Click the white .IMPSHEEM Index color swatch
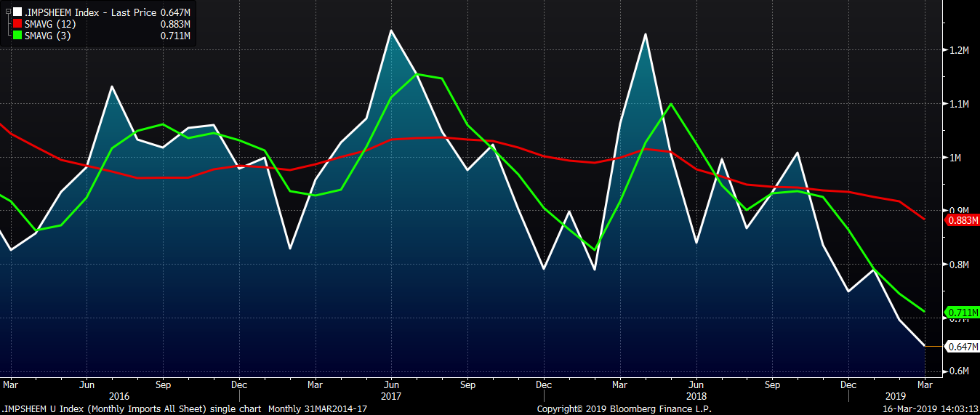This screenshot has width=980, height=415. click(17, 12)
